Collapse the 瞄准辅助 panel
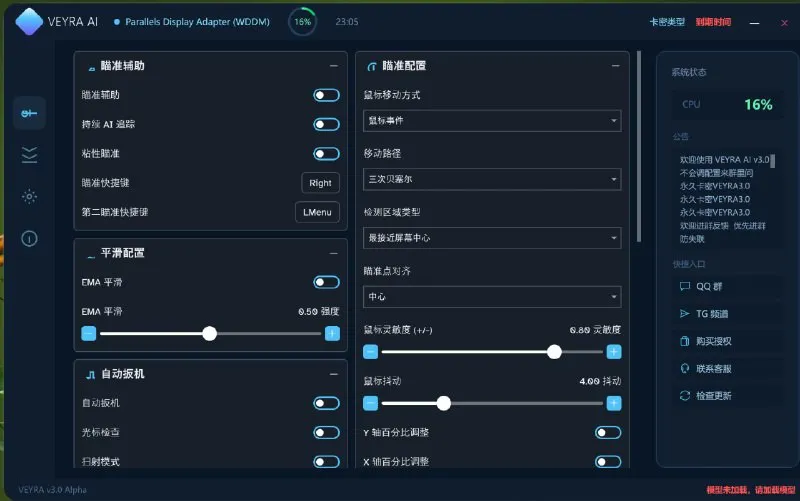Screen dimensions: 800x501 [334, 66]
